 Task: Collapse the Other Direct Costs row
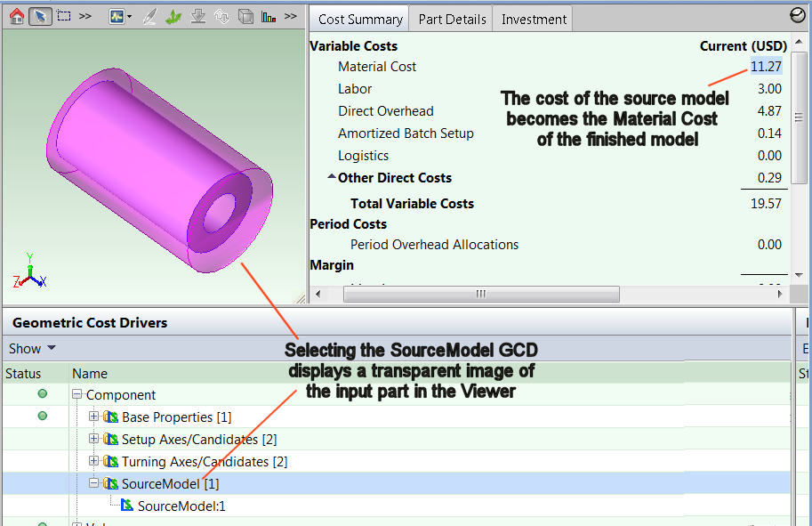click(x=332, y=177)
